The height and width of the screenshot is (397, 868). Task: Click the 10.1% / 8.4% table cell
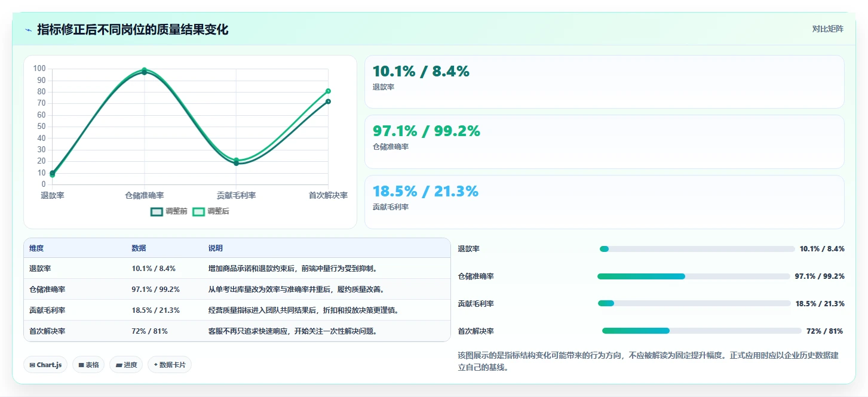pos(154,269)
